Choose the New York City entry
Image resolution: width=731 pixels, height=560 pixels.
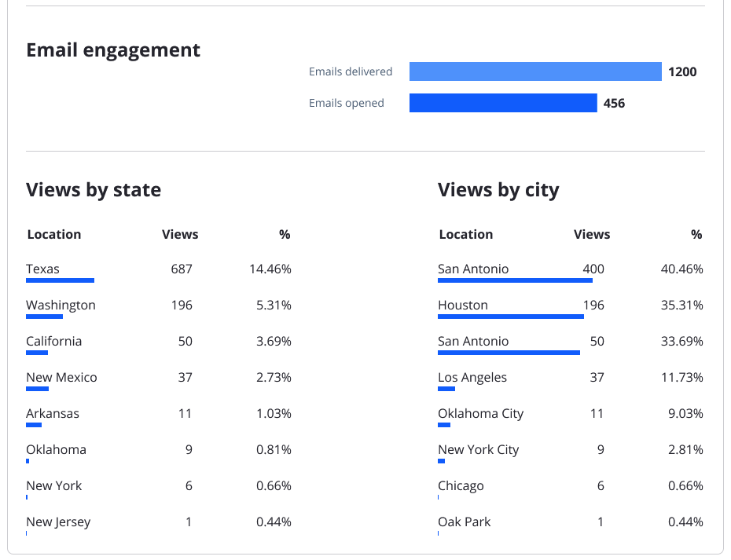478,449
